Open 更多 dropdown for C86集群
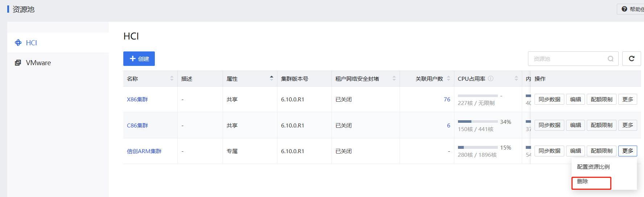Viewport: 644px width, 197px height. pos(627,125)
